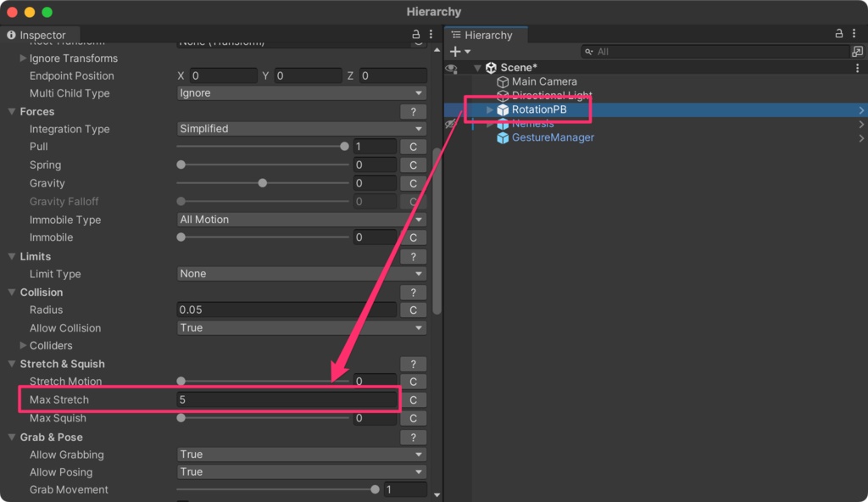This screenshot has height=502, width=868.
Task: Open the RotationPB prefab chevron
Action: [x=861, y=109]
